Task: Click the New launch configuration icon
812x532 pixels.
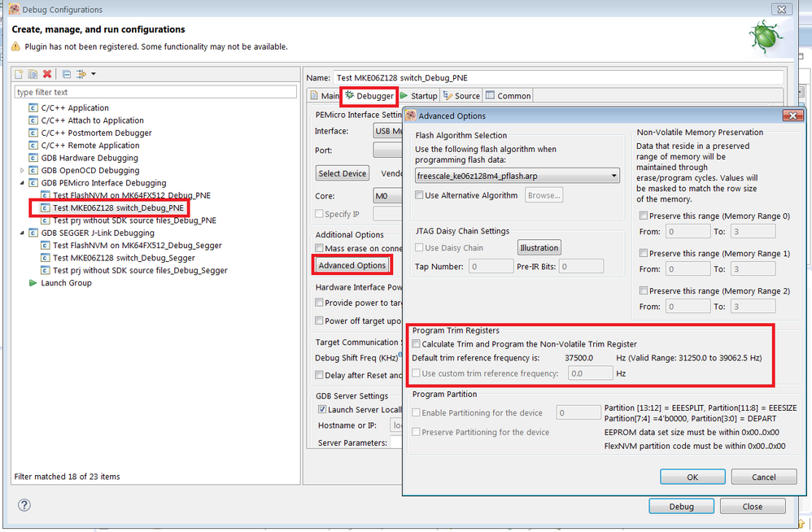Action: pyautogui.click(x=19, y=74)
